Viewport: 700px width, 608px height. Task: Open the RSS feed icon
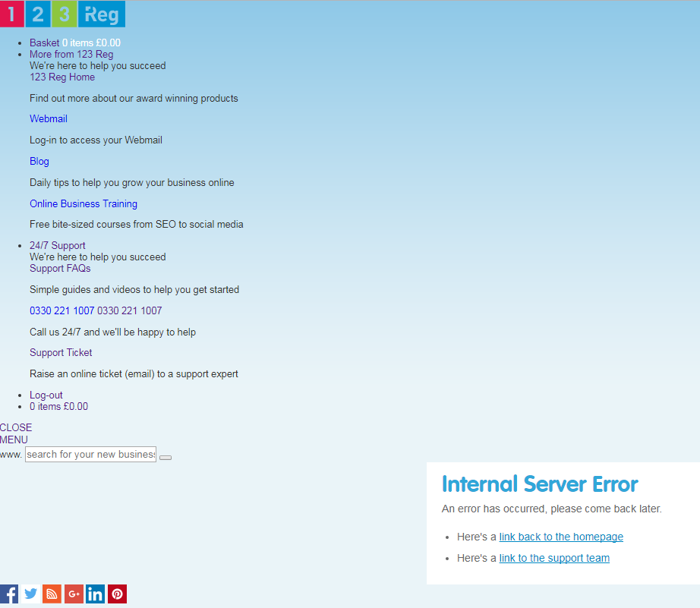(52, 594)
